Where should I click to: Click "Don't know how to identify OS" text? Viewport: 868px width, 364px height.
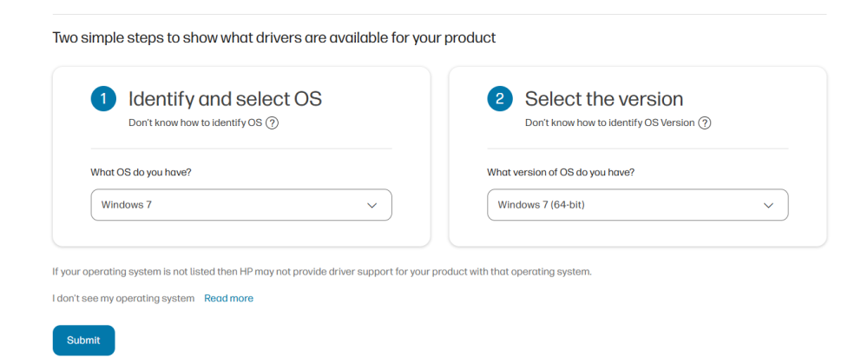[194, 122]
